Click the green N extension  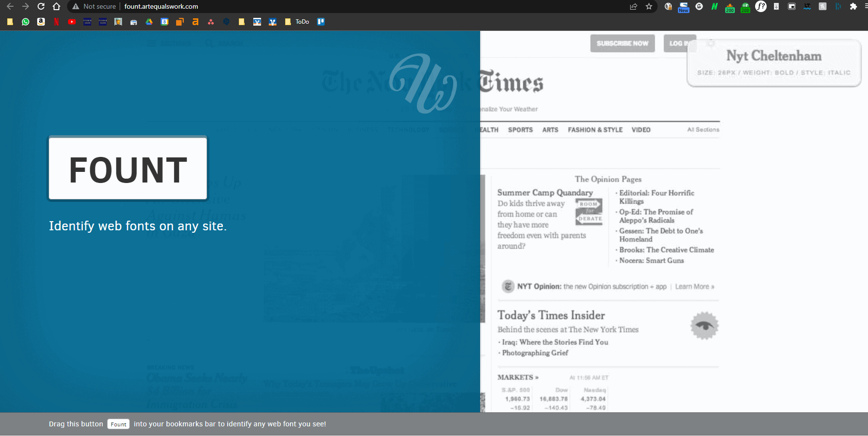click(x=715, y=6)
